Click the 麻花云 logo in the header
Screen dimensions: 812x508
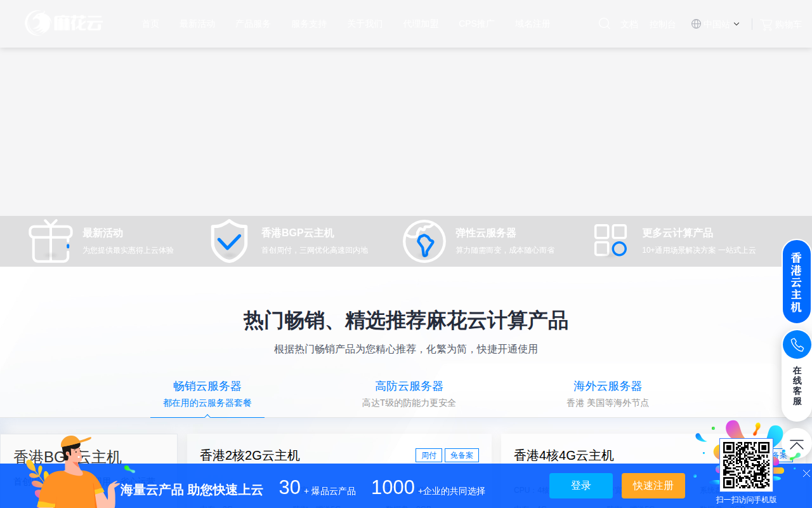[x=64, y=23]
